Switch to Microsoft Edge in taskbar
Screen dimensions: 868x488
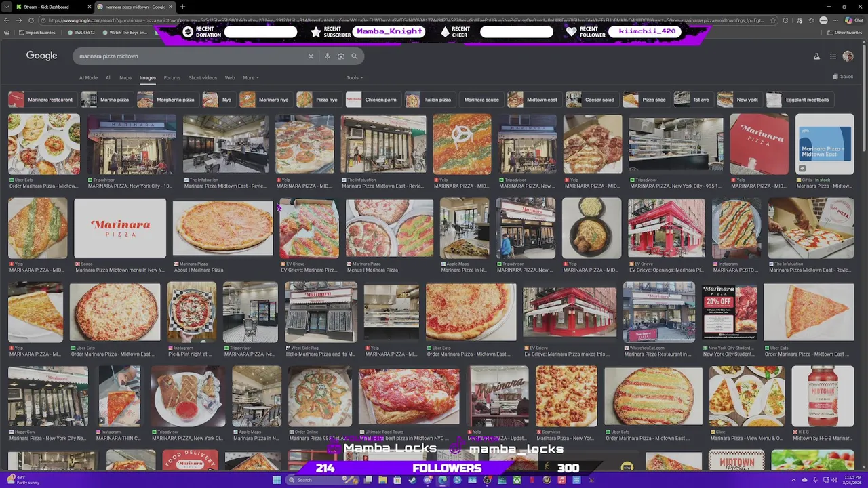(442, 480)
